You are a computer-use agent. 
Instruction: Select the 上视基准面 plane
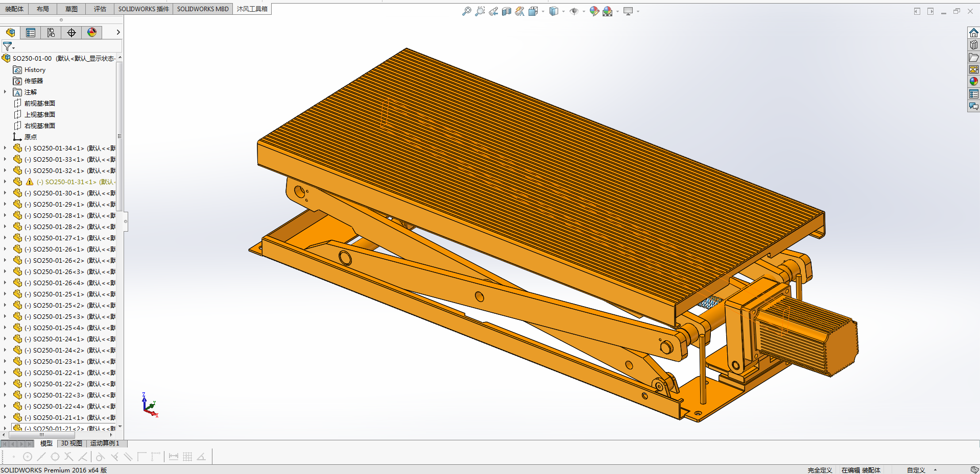[40, 115]
